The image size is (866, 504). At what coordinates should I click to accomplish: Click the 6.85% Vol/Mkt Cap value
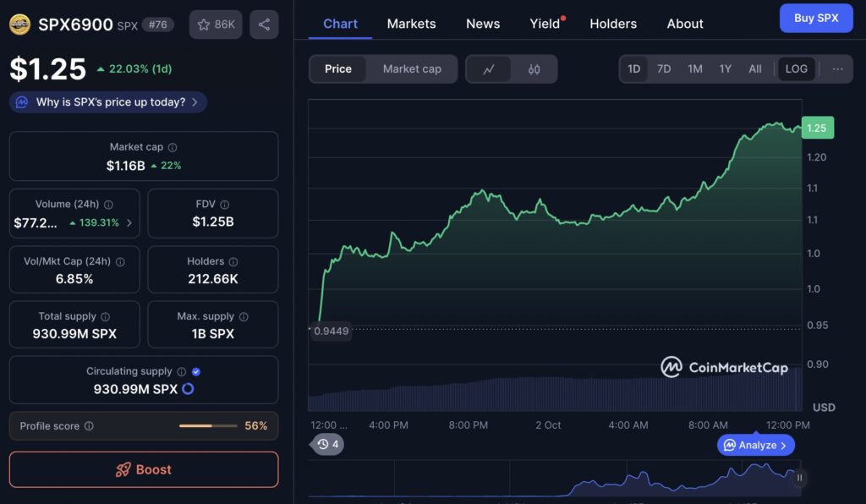74,279
